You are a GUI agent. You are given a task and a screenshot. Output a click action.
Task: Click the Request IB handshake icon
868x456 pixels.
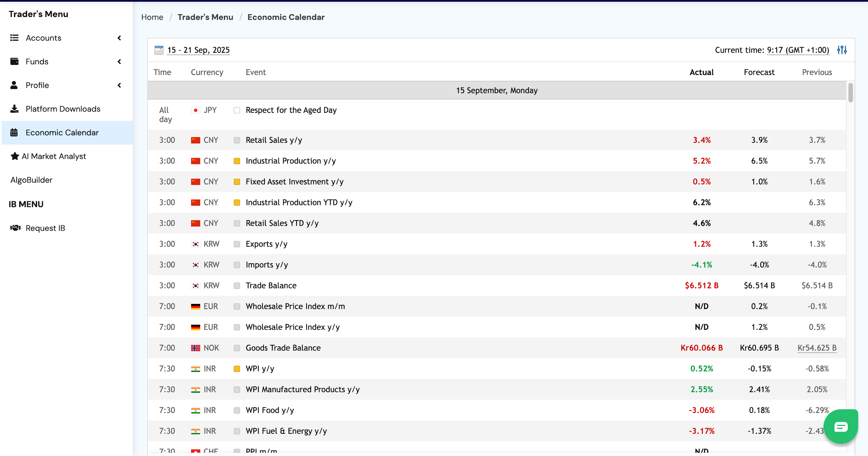click(15, 228)
